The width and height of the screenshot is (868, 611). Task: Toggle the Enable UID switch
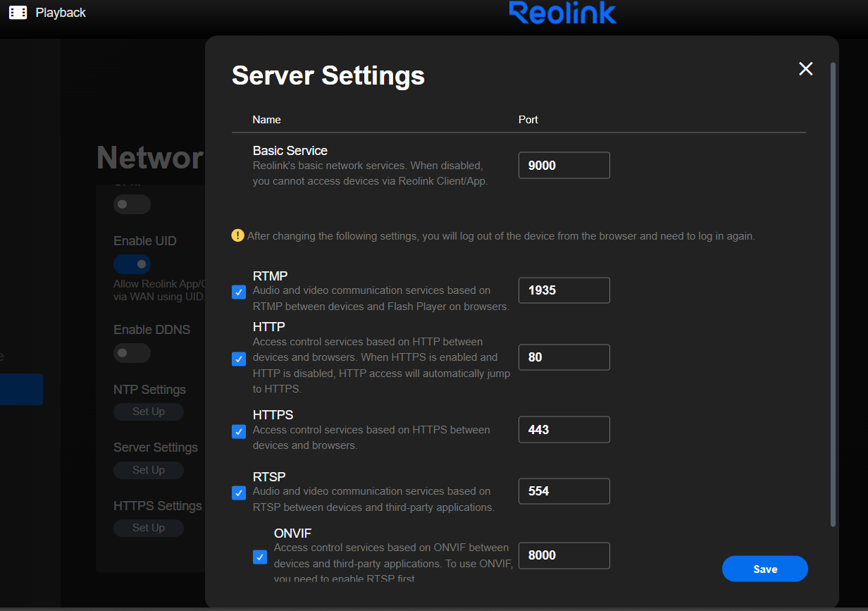click(132, 264)
